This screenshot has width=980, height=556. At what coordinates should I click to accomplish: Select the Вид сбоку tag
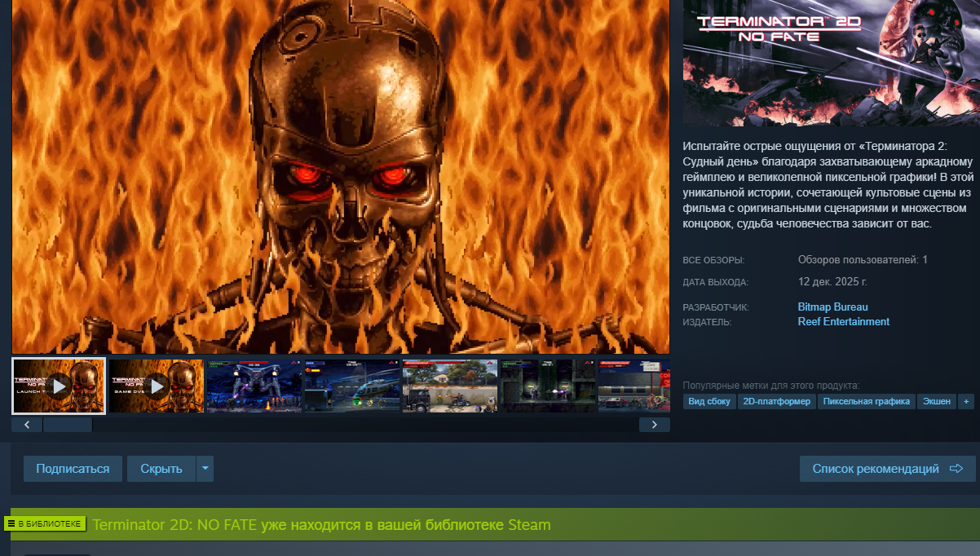point(709,402)
